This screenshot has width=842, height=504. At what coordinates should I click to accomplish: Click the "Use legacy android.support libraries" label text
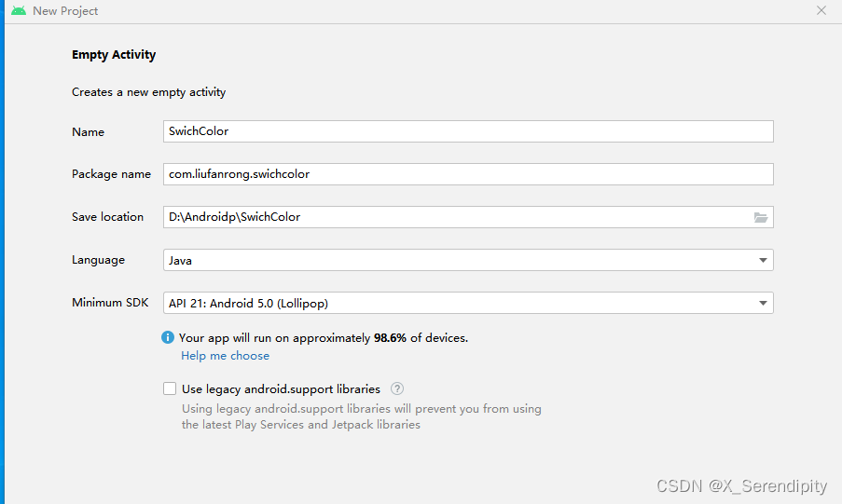coord(281,389)
